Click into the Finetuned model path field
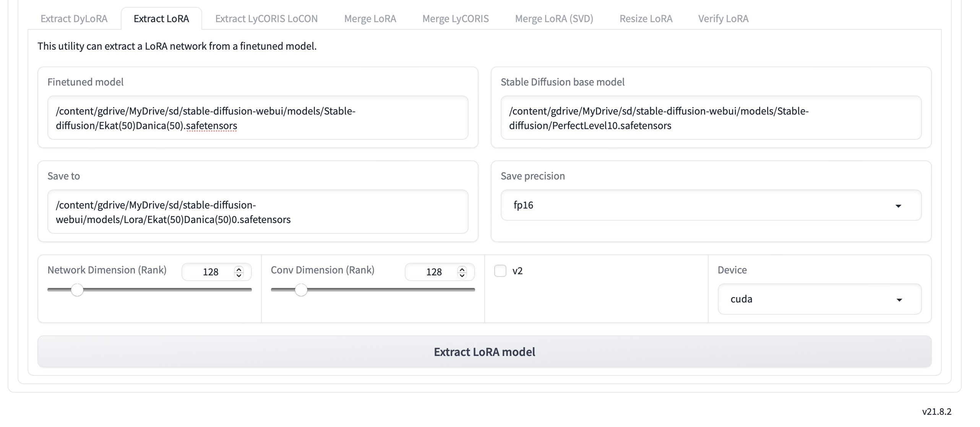Viewport: 980px width, 427px height. [258, 118]
